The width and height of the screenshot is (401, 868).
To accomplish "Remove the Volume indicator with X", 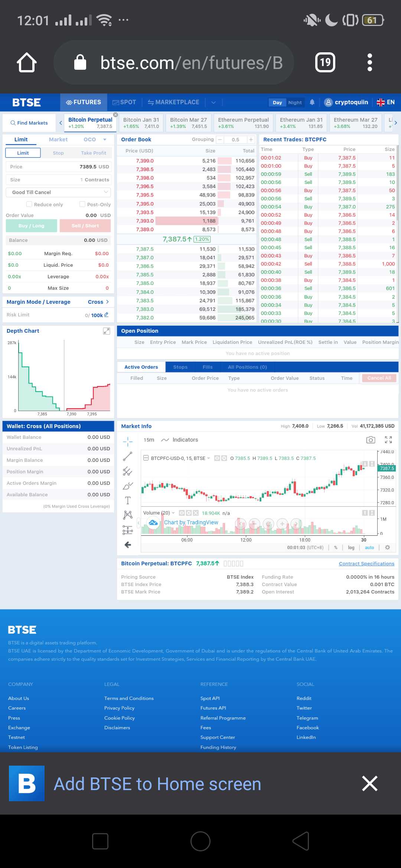I will [x=196, y=513].
